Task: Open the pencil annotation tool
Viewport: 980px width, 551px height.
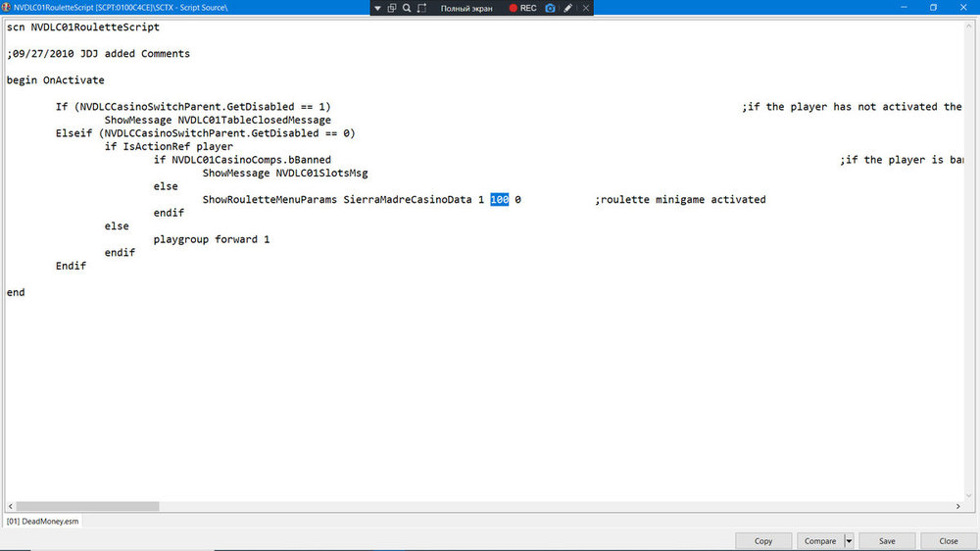Action: click(x=567, y=8)
